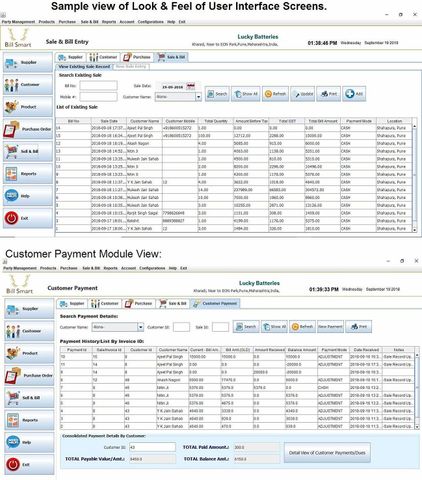This screenshot has height=480, width=422.
Task: Open Configurations menu in Sale & Bill Entry screen
Action: pos(151,22)
